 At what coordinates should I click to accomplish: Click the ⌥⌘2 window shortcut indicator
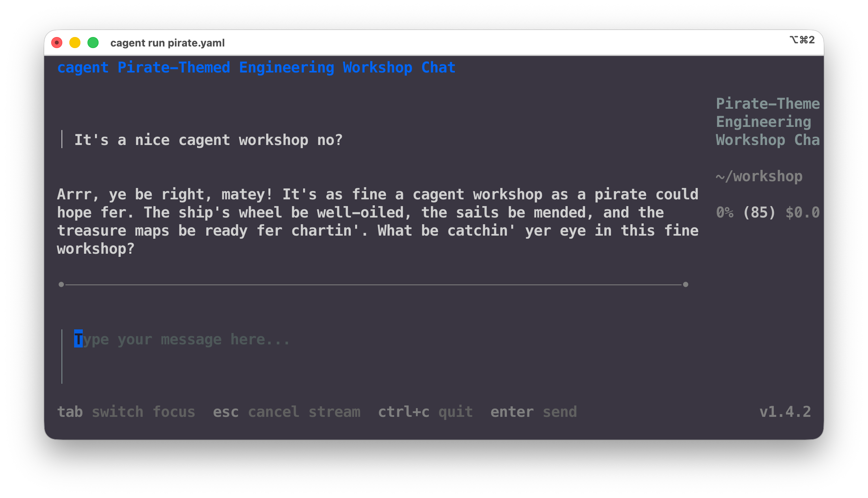pyautogui.click(x=802, y=40)
